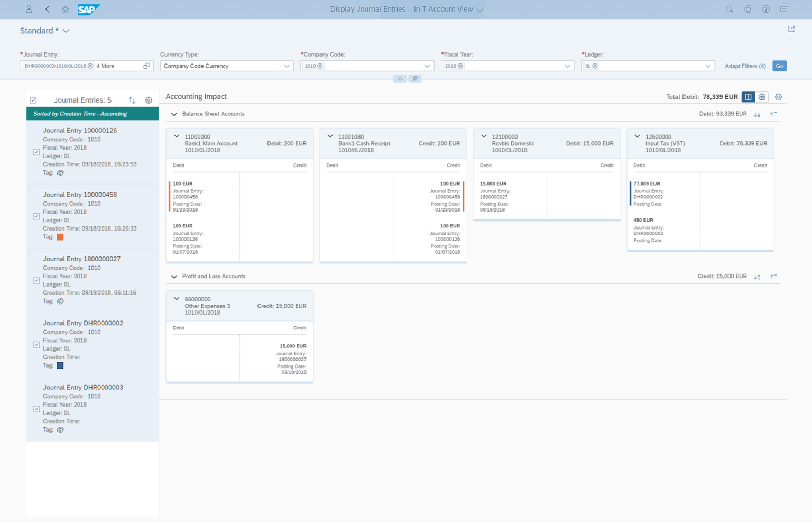Click the palette tag icon on Journal Entry 100000126
This screenshot has height=523, width=812.
click(x=60, y=173)
